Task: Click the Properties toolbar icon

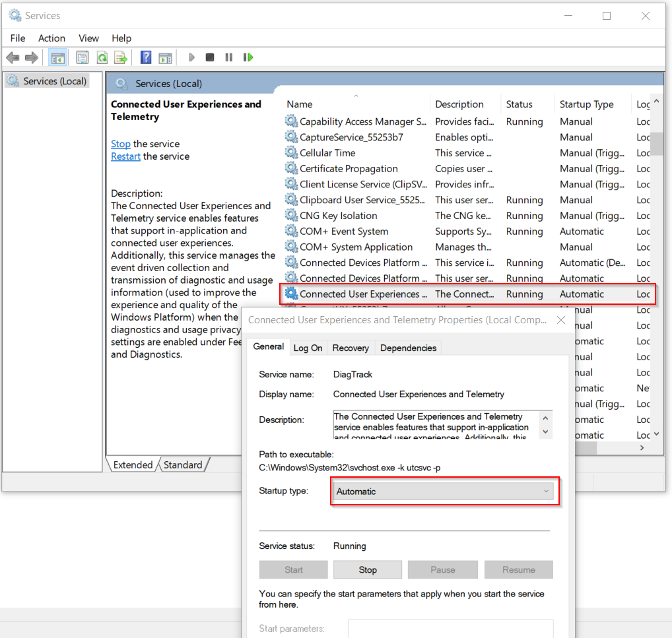Action: (x=83, y=58)
